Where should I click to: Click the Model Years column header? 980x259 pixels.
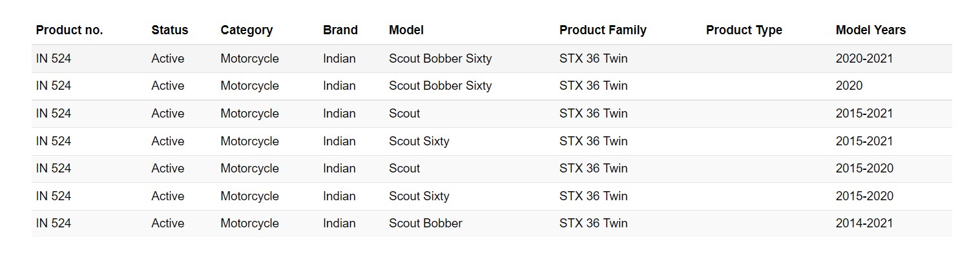(x=870, y=30)
